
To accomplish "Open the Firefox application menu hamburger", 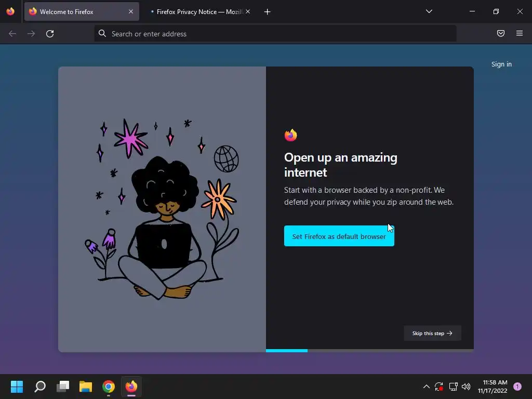I will point(520,33).
